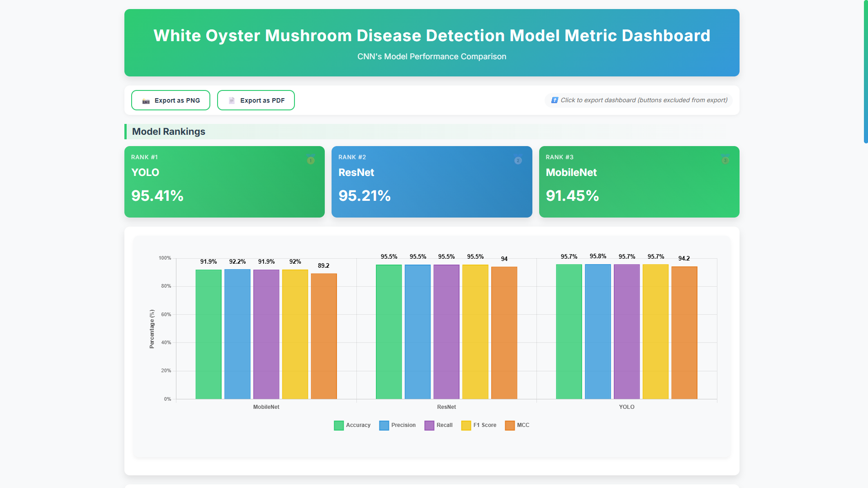868x488 pixels.
Task: Toggle MCC series in chart legend
Action: click(x=517, y=425)
